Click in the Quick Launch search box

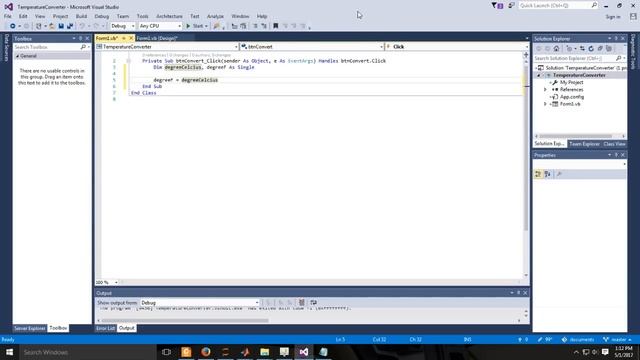click(x=558, y=5)
